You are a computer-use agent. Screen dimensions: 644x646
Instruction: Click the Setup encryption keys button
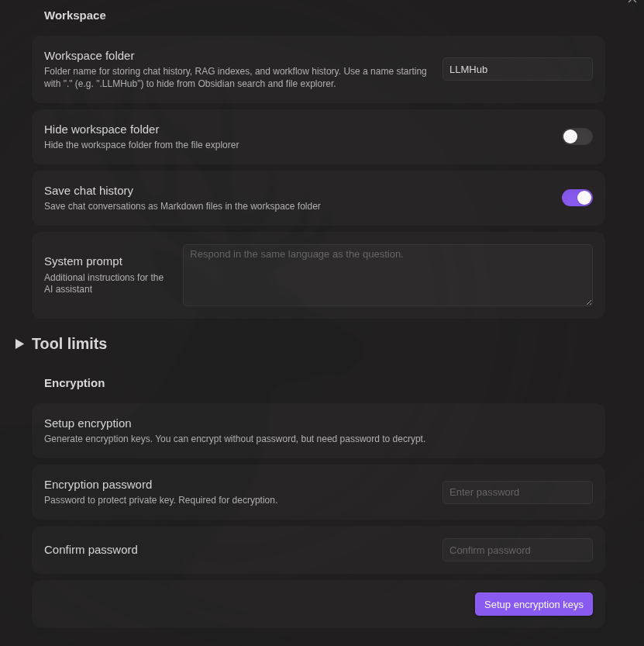pyautogui.click(x=533, y=604)
